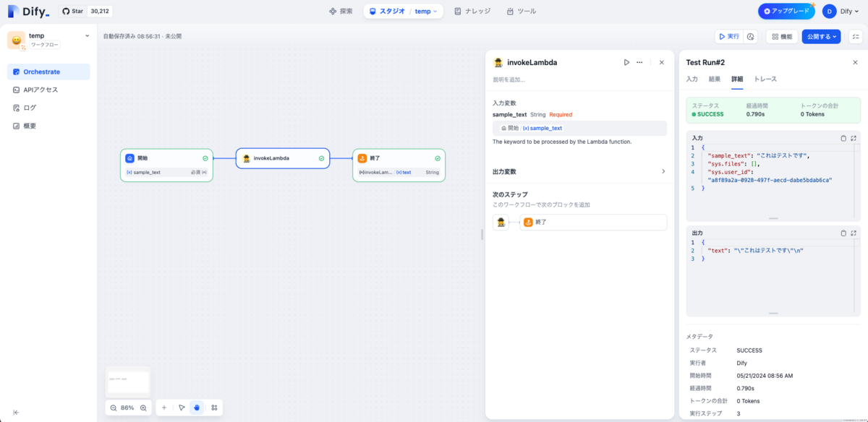Run the invokeLambda step with play icon
Viewport: 868px width, 422px height.
(626, 62)
